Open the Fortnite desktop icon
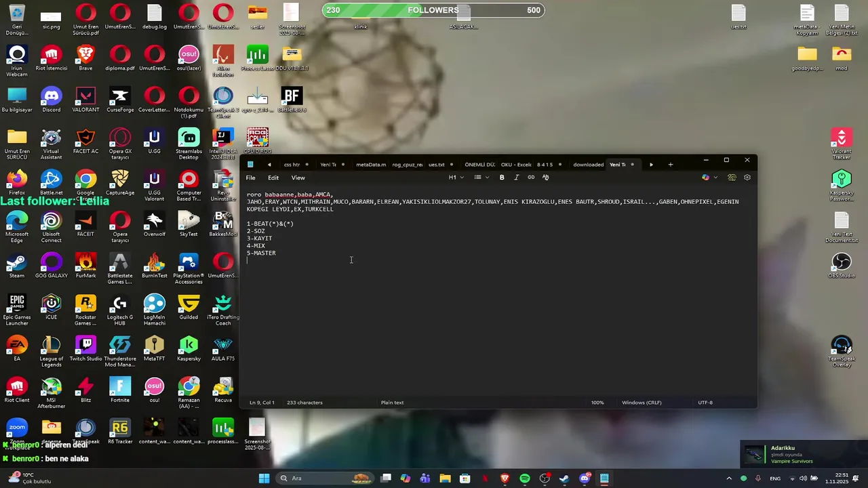Image resolution: width=868 pixels, height=488 pixels. pos(120,390)
